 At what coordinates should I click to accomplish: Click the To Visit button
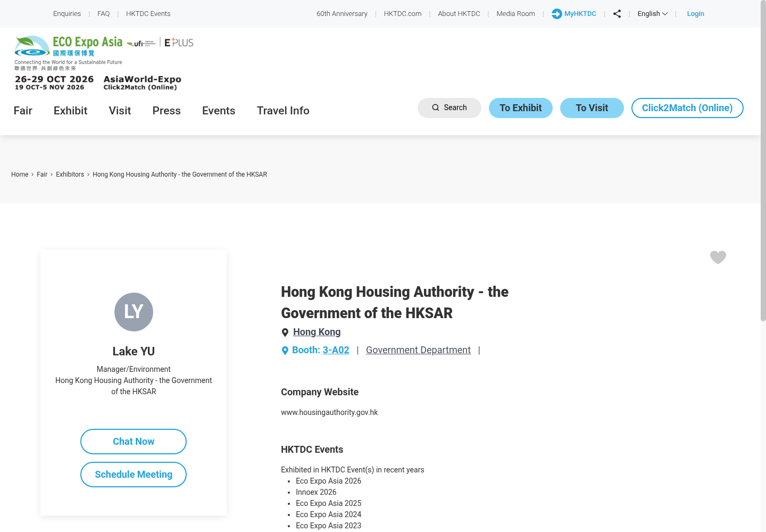(x=592, y=108)
